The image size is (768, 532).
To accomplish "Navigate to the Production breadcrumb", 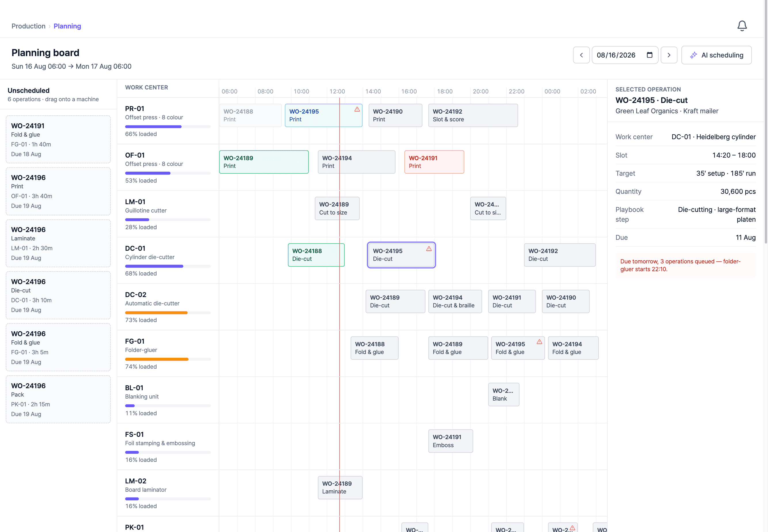I will pyautogui.click(x=28, y=26).
